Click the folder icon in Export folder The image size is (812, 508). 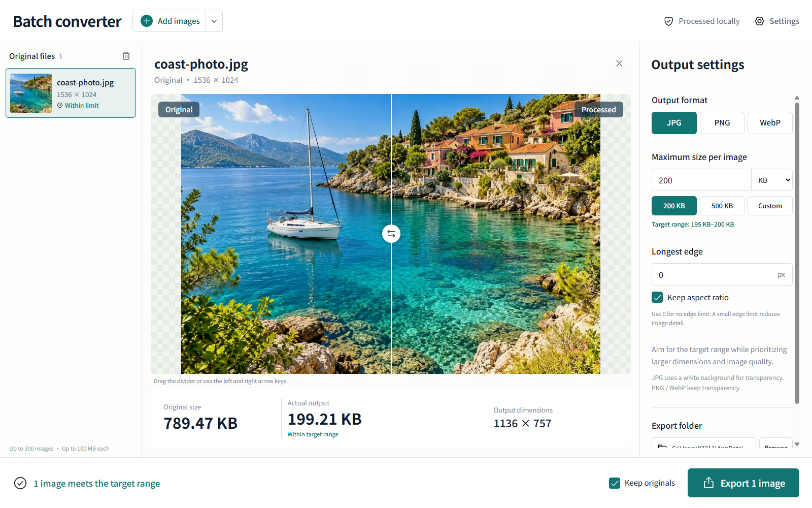pyautogui.click(x=662, y=447)
